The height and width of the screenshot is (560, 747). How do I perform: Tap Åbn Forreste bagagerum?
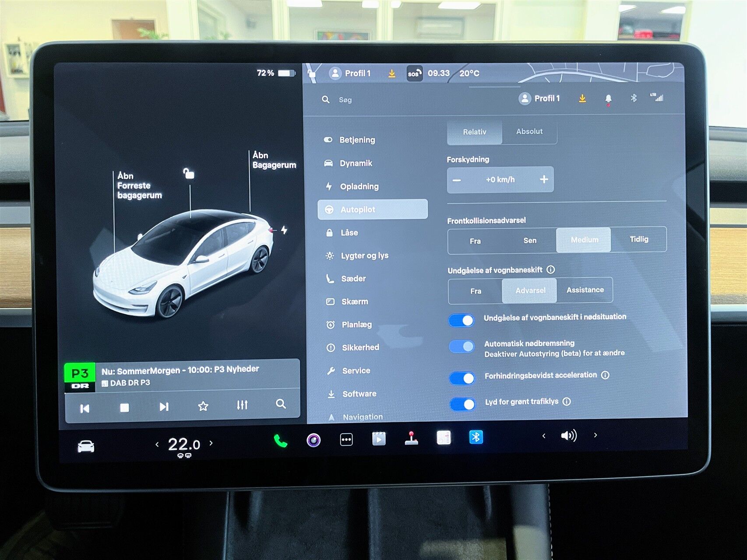point(139,185)
